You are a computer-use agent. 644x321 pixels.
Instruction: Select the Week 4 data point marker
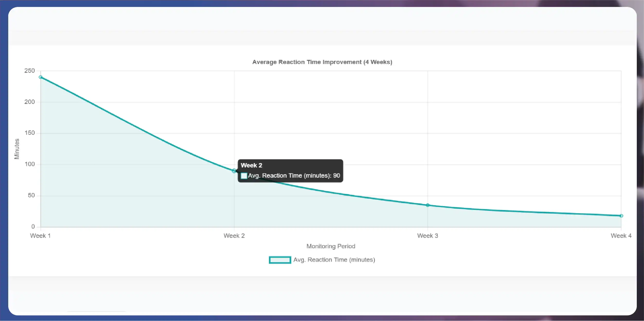point(621,216)
